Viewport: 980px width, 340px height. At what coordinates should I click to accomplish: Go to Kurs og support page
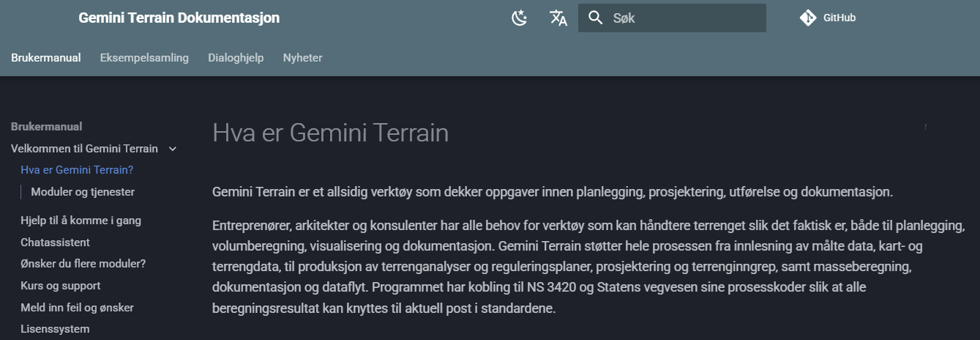(61, 285)
